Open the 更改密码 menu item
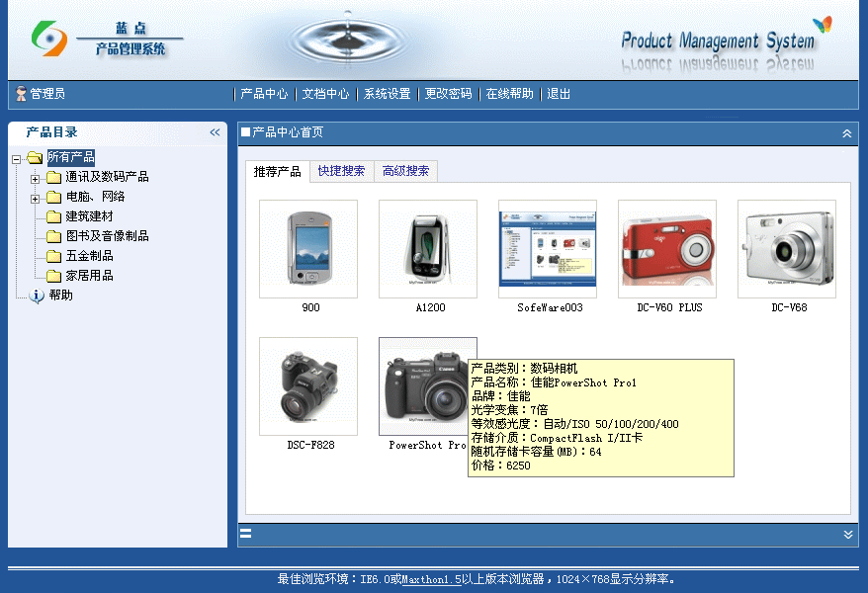868x593 pixels. pos(449,94)
